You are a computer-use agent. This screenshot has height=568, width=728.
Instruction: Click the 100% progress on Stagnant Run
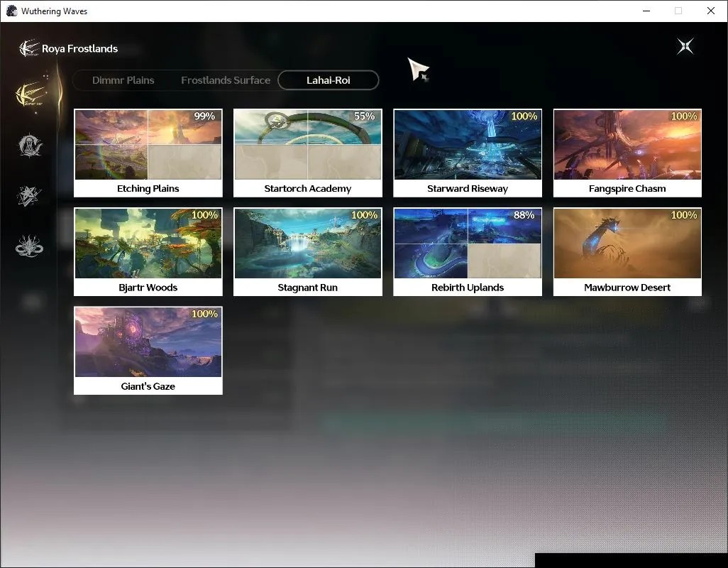pyautogui.click(x=365, y=215)
